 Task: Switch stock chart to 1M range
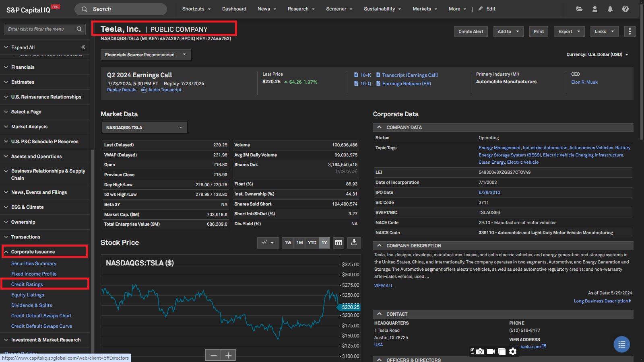pyautogui.click(x=299, y=243)
